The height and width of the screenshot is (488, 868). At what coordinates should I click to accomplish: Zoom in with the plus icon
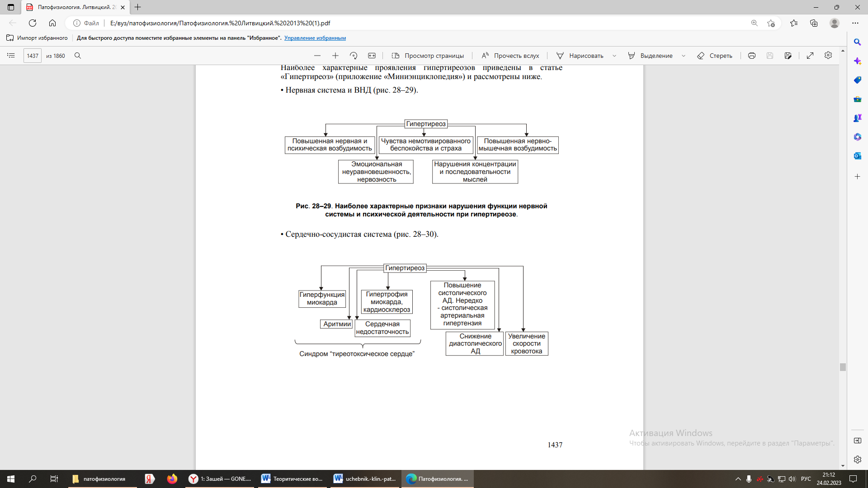335,56
